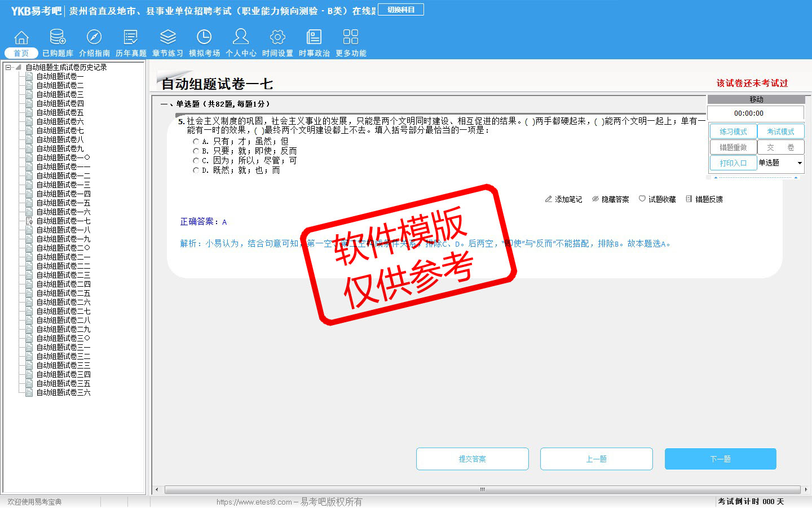The width and height of the screenshot is (812, 508).
Task: Click 切换科目 to switch subject
Action: click(x=401, y=10)
